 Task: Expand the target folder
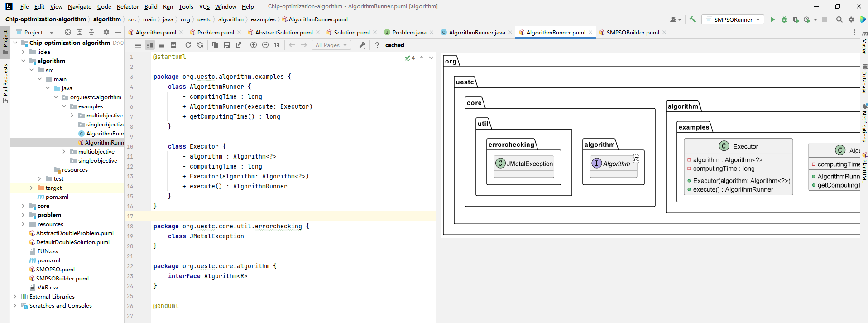(31, 188)
